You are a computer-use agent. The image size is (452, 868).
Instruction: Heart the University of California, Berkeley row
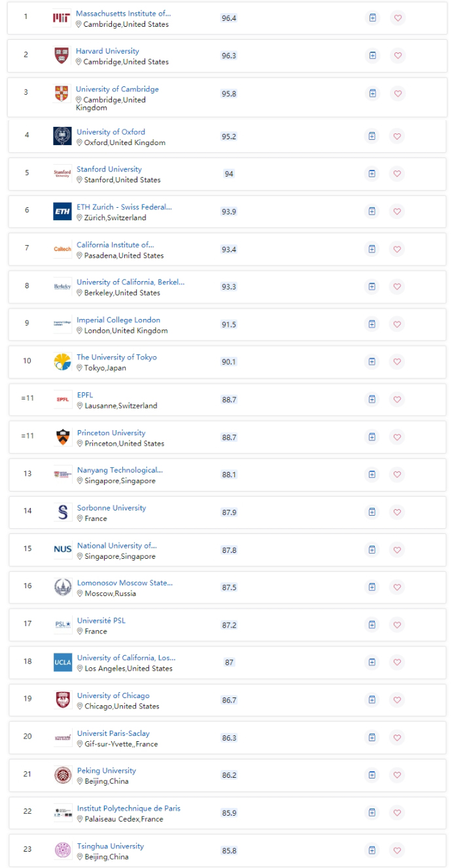(x=397, y=286)
